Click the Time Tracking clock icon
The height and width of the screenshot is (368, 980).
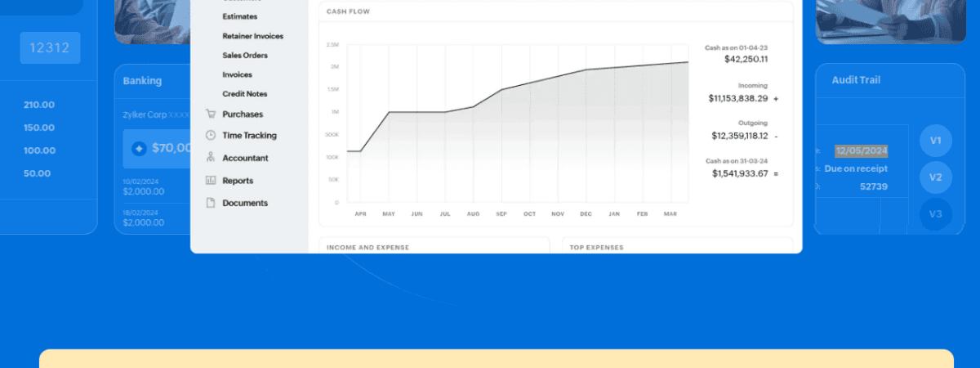tap(211, 136)
